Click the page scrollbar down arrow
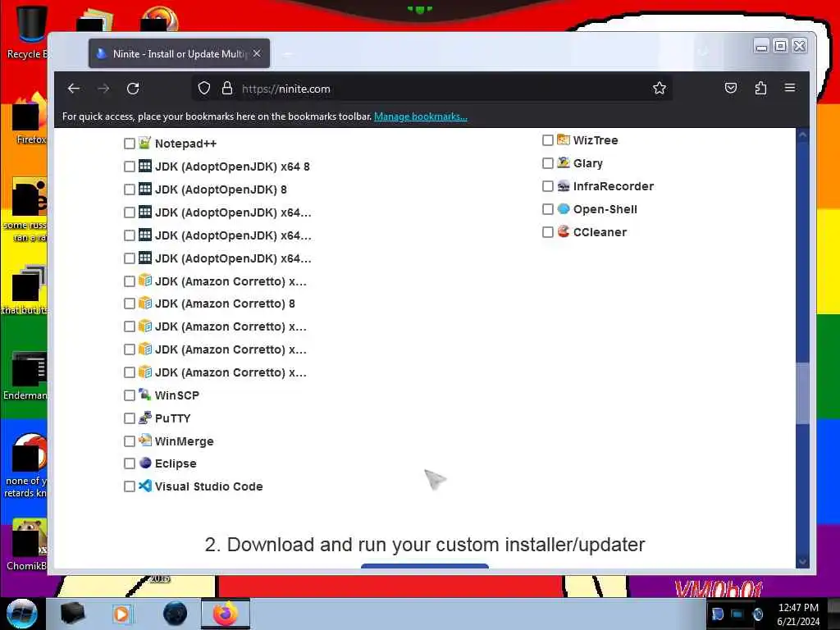The height and width of the screenshot is (630, 840). [802, 561]
